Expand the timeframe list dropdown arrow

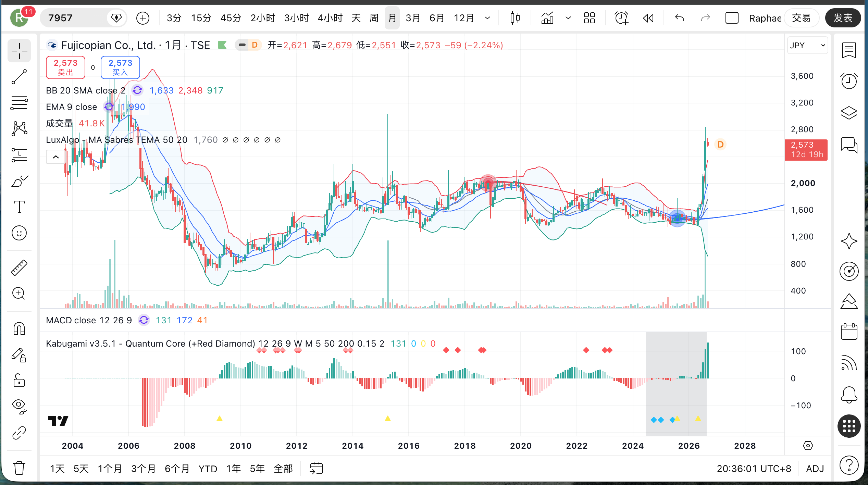click(x=487, y=18)
